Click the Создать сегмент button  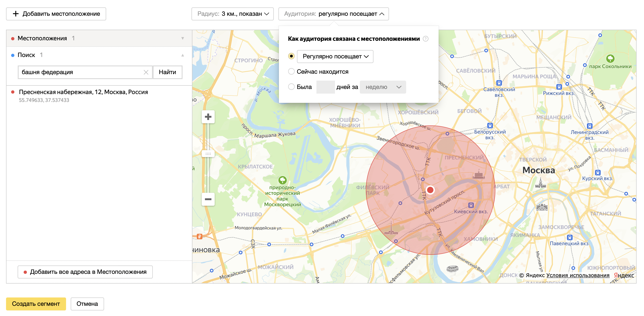click(36, 304)
